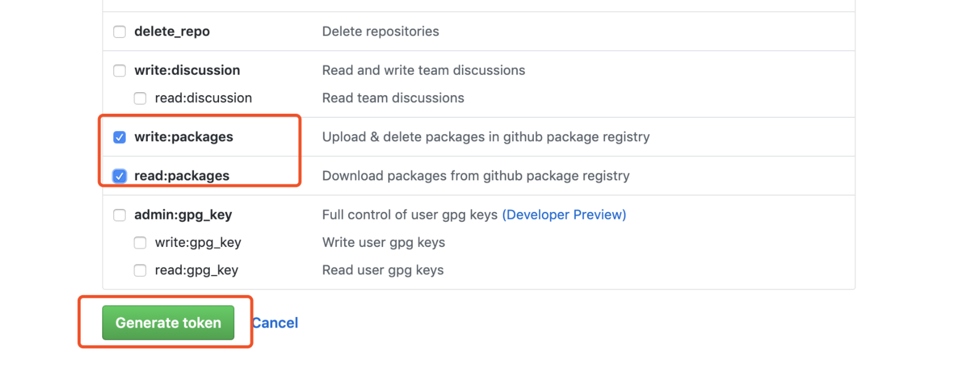The height and width of the screenshot is (390, 980).
Task: Click the read:packages label text
Action: tap(182, 176)
